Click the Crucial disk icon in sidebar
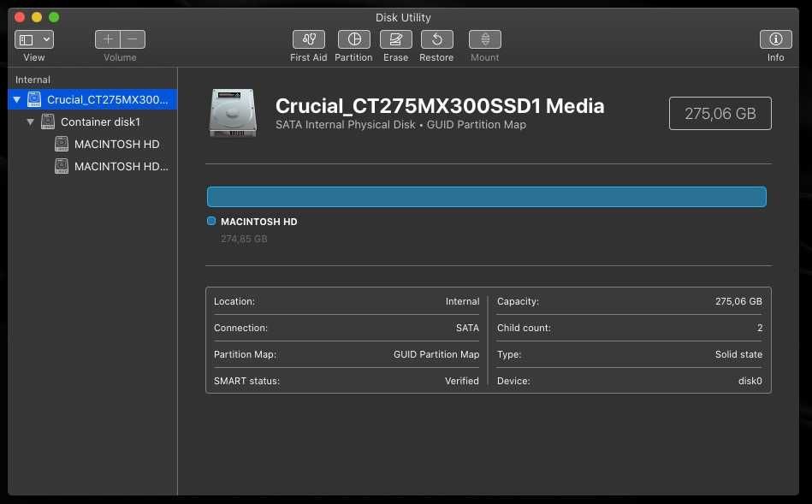 tap(34, 99)
